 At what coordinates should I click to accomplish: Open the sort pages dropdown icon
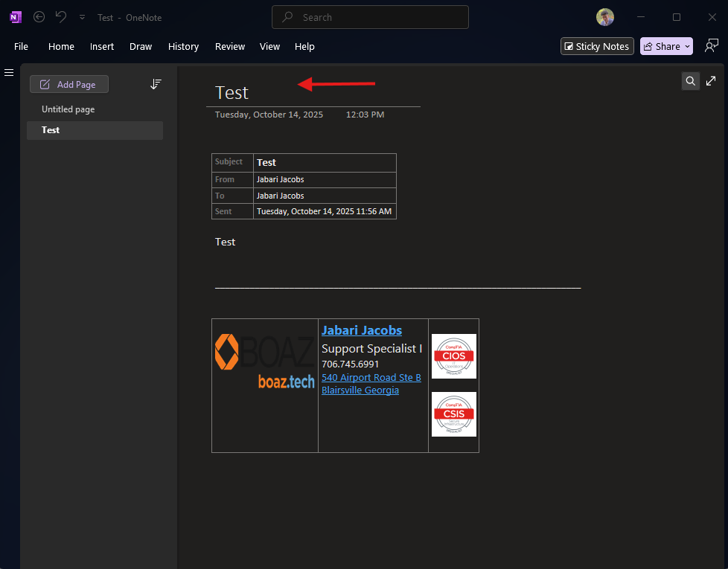156,85
